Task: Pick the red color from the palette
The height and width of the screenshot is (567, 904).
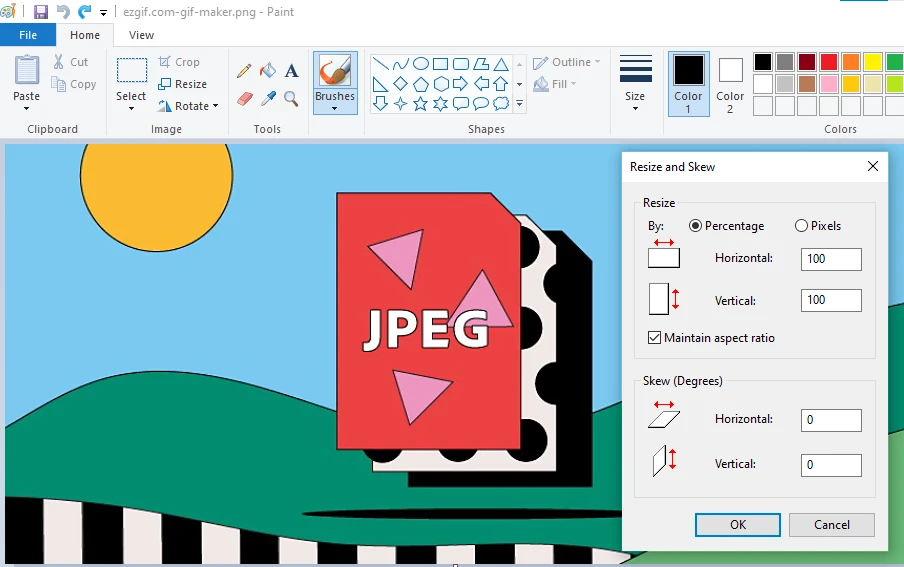Action: [x=829, y=62]
